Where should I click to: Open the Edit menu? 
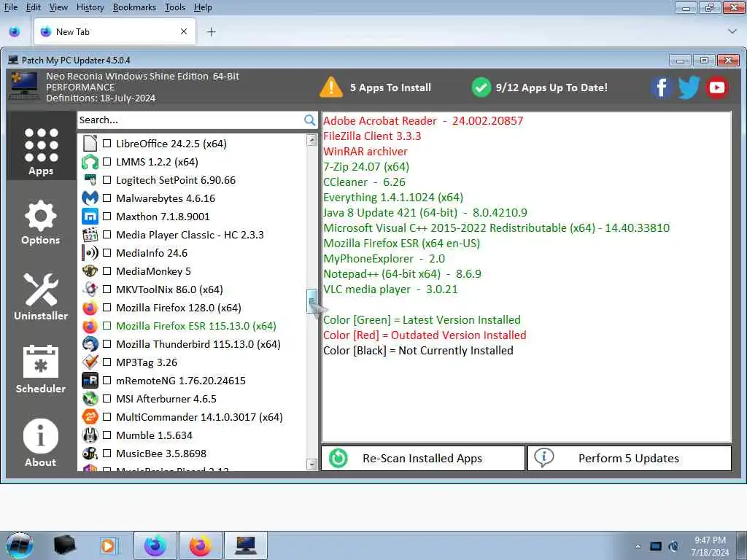pos(33,7)
